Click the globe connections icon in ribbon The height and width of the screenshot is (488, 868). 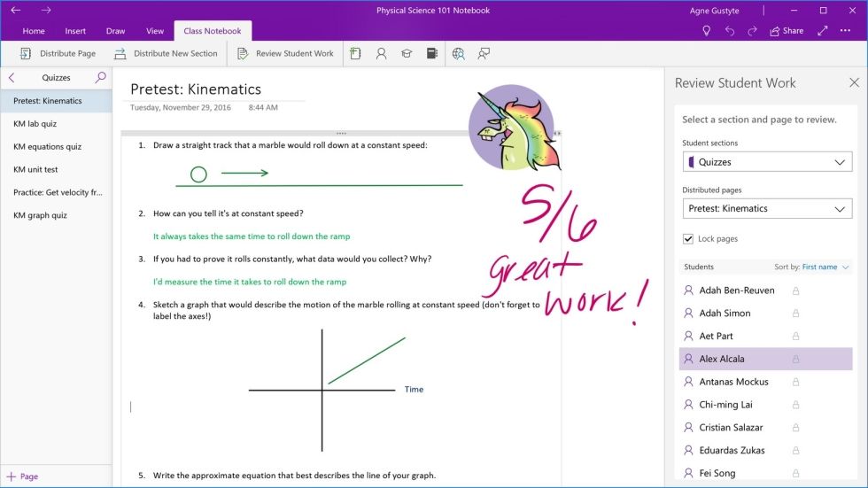pos(458,54)
